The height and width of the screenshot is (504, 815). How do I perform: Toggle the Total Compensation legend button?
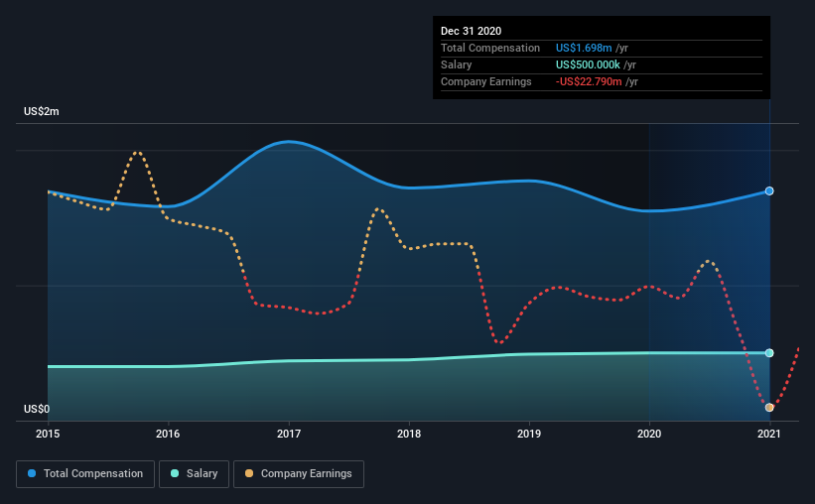(85, 474)
